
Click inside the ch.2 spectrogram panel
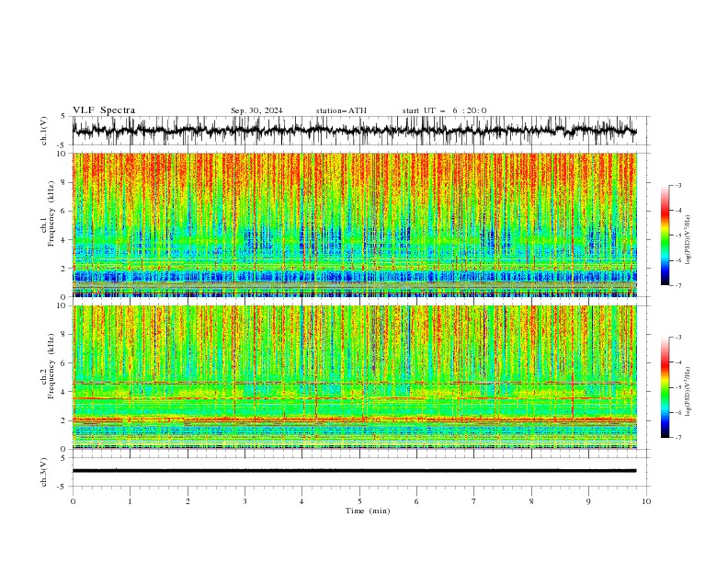354,377
